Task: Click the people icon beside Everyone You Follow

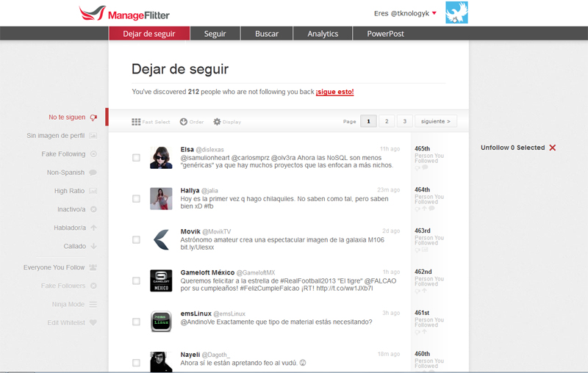Action: point(93,267)
